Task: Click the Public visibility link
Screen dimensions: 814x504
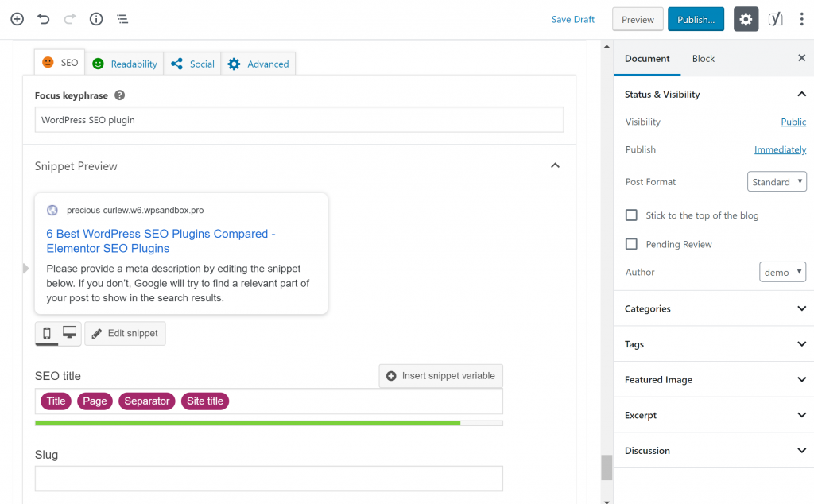Action: coord(793,122)
